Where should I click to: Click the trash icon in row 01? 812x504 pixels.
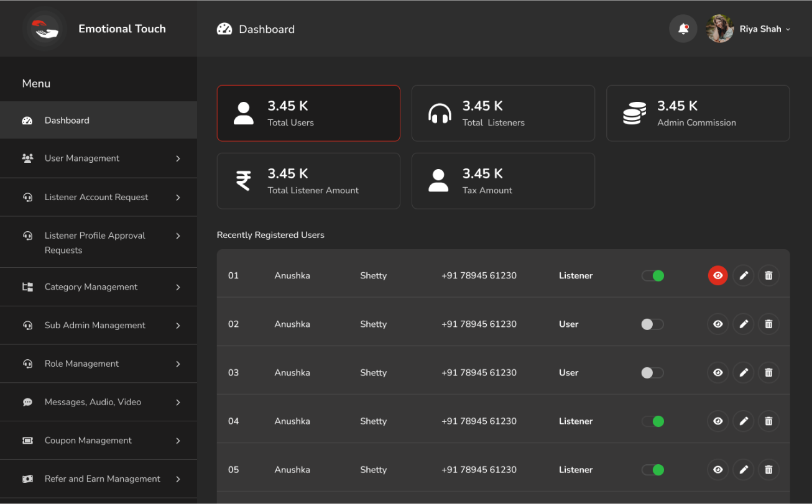point(768,275)
